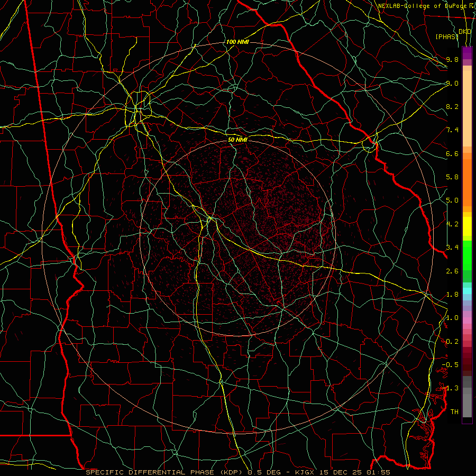Select the 6.6 value on the color scale
476x476 pixels.
(452, 153)
